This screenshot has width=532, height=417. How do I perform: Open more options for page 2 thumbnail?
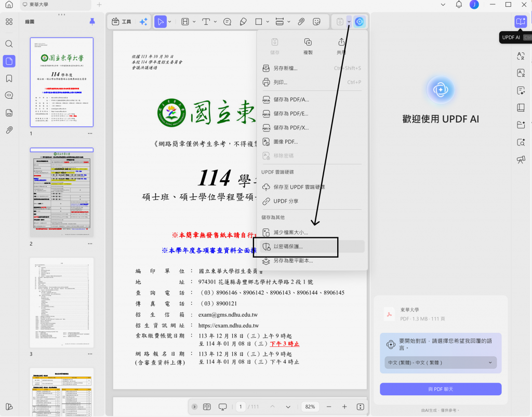coord(90,244)
